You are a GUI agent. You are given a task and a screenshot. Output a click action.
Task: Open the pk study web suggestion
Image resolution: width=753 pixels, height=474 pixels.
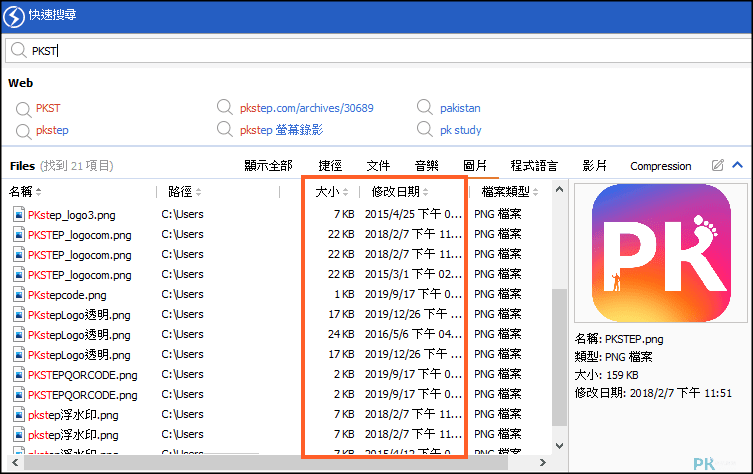(461, 130)
